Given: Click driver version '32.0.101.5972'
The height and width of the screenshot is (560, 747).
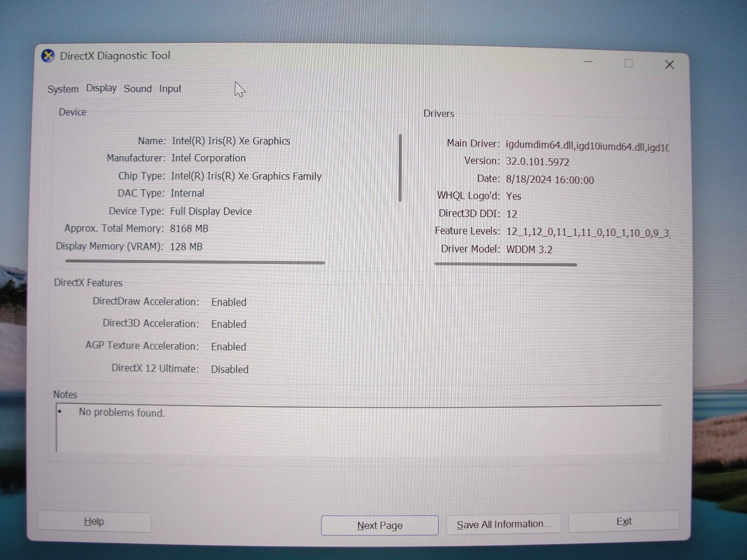Looking at the screenshot, I should pyautogui.click(x=537, y=162).
